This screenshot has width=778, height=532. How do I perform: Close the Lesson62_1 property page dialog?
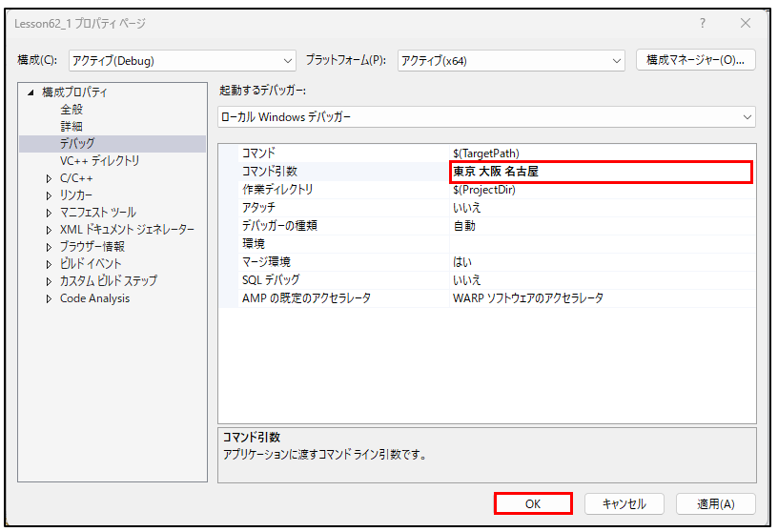coord(746,23)
